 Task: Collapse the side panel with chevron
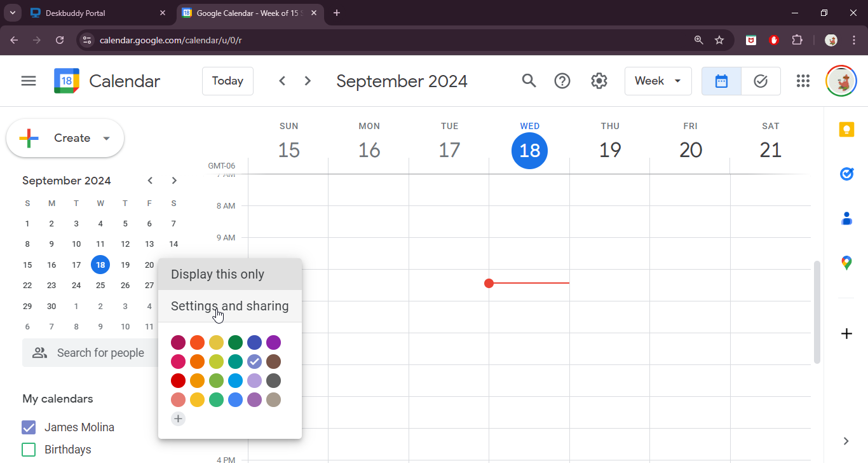click(x=846, y=441)
